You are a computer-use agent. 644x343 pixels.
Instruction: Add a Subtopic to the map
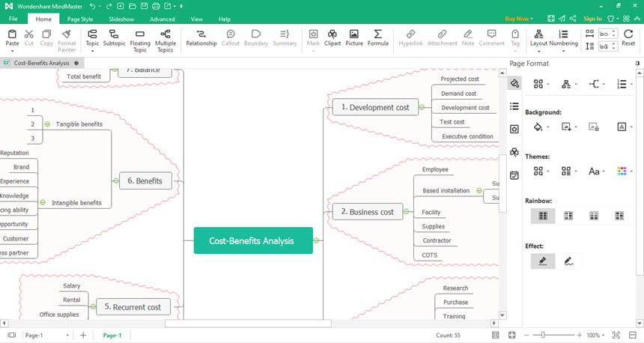click(x=114, y=37)
